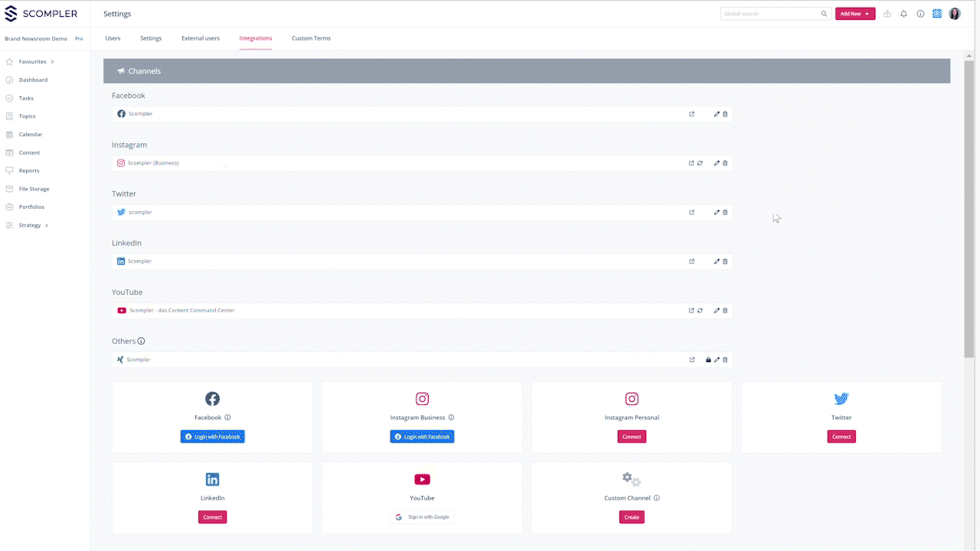This screenshot has height=551, width=980.
Task: Delete the YouTube Scompler channel
Action: click(725, 311)
